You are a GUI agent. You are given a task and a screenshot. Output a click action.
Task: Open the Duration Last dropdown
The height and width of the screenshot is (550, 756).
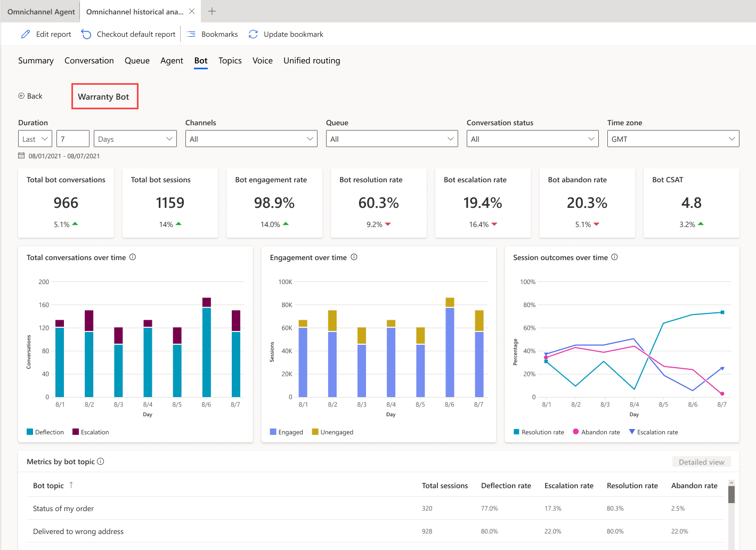pyautogui.click(x=35, y=139)
